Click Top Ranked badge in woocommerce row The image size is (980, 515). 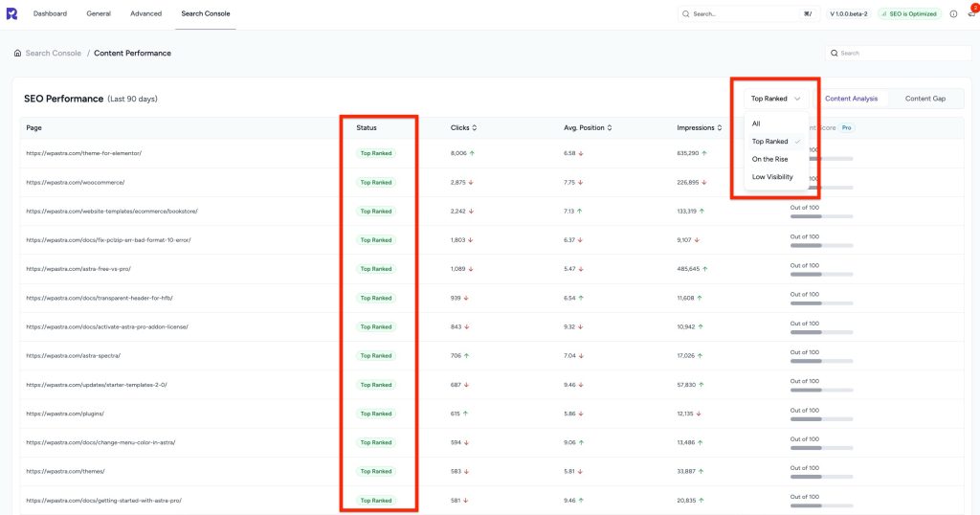[x=375, y=183]
